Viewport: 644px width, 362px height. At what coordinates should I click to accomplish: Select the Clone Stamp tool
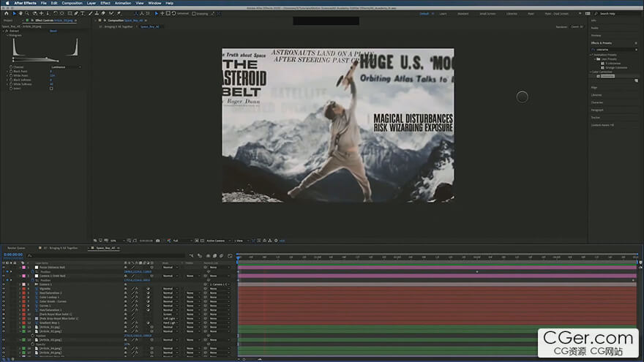97,14
